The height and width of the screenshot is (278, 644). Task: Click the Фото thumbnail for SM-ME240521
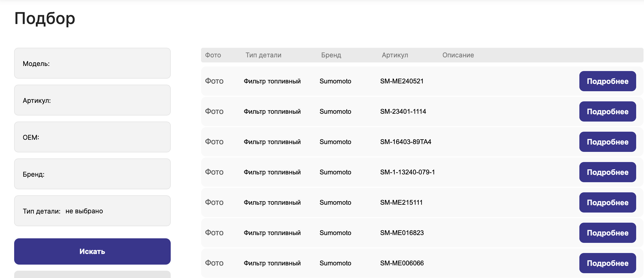214,81
